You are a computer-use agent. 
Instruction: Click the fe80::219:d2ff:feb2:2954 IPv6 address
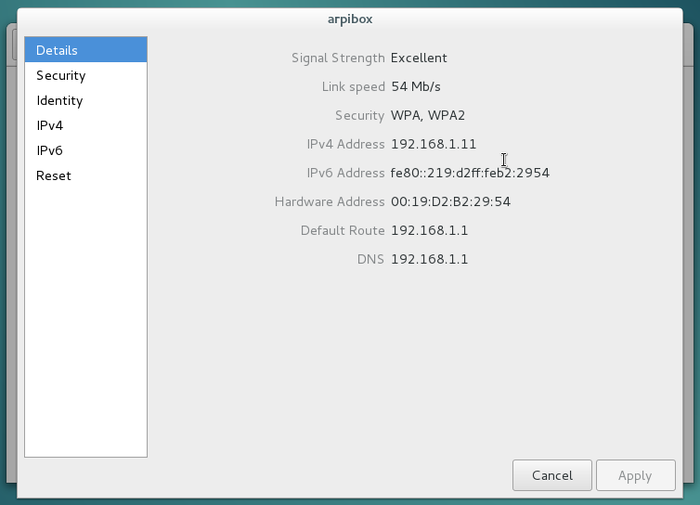(x=470, y=173)
